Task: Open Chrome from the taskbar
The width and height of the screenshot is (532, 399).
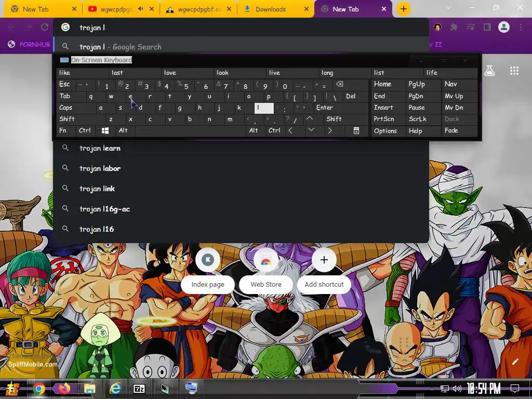Action: [38, 389]
